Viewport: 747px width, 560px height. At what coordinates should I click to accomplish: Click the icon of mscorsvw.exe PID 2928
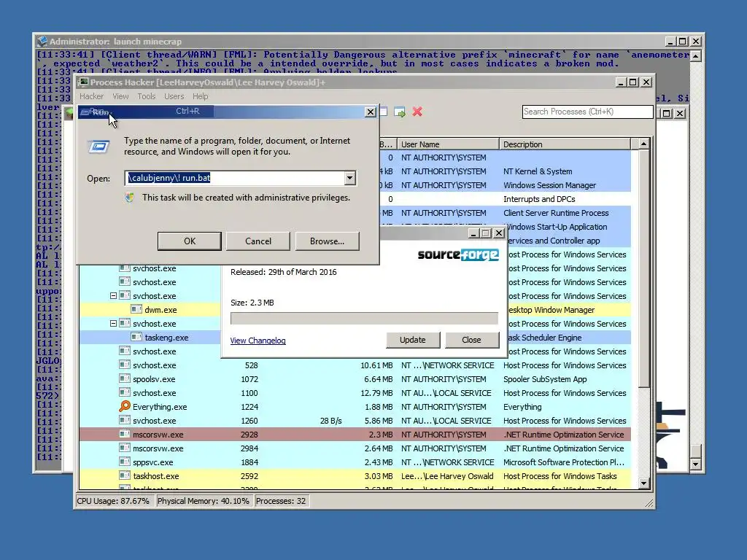pos(124,434)
